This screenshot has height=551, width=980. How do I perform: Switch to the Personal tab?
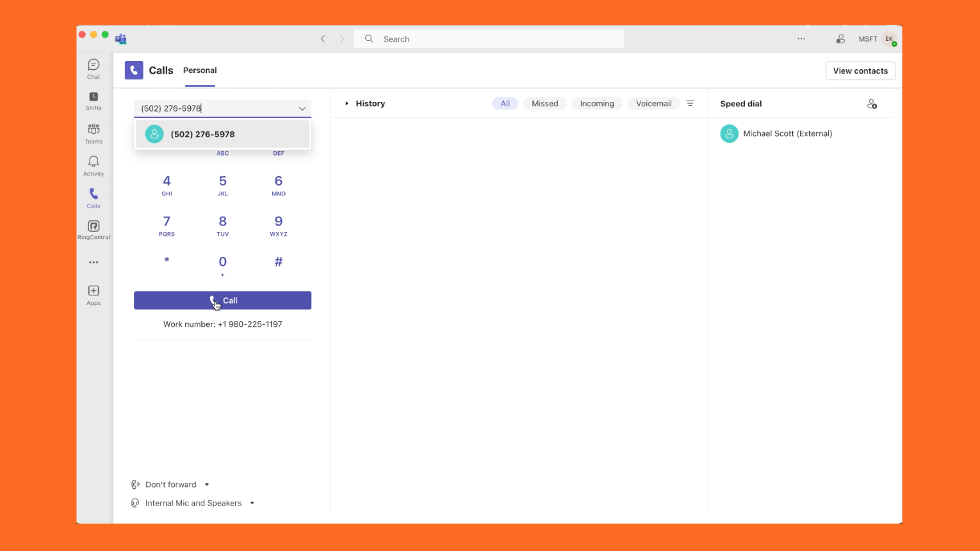coord(200,70)
